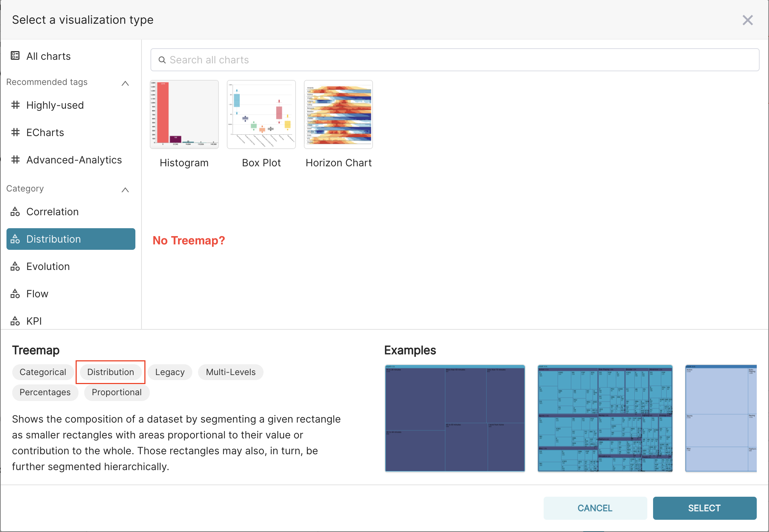Image resolution: width=769 pixels, height=532 pixels.
Task: Click the magnifier icon in search box
Action: coord(162,60)
